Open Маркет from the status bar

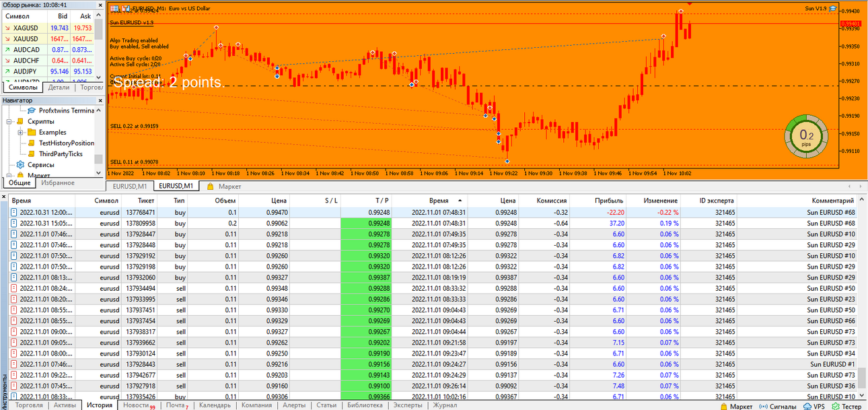click(735, 406)
